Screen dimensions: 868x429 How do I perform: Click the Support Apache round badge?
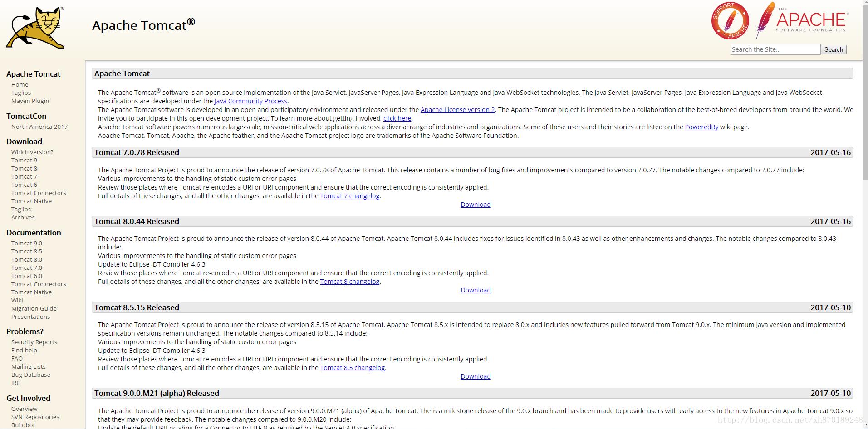click(x=730, y=21)
